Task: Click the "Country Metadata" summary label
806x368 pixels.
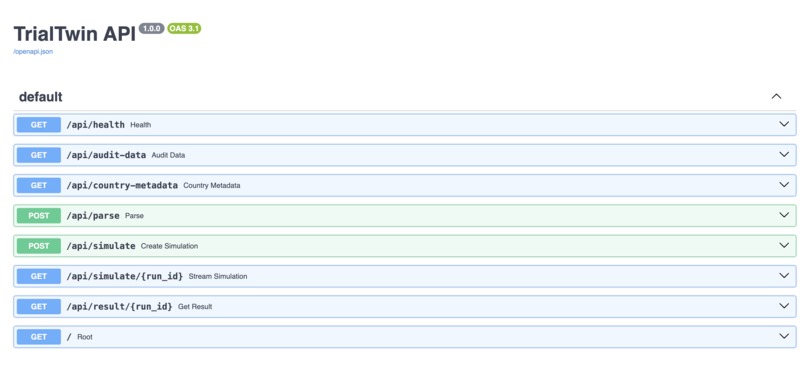Action: [x=212, y=186]
